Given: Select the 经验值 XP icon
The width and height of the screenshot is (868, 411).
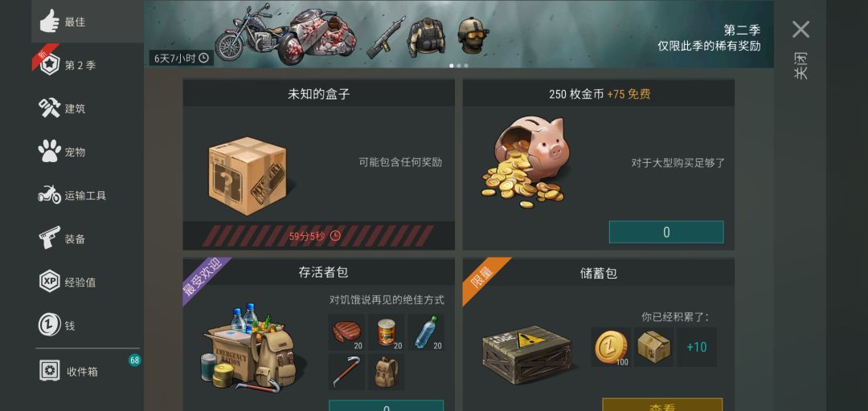Looking at the screenshot, I should point(50,282).
